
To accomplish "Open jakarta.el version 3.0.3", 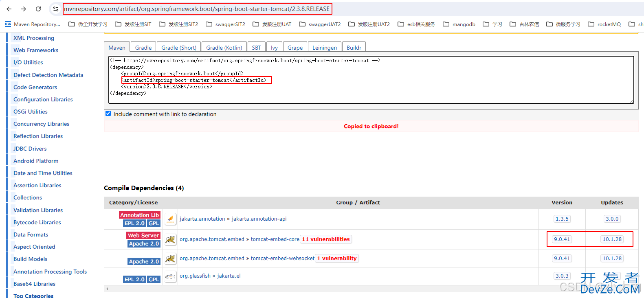I will pos(562,276).
